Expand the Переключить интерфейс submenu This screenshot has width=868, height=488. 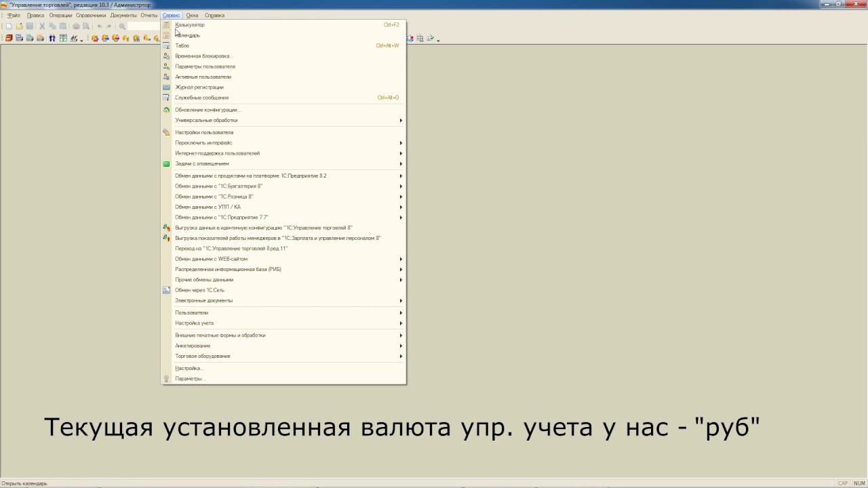tap(283, 143)
